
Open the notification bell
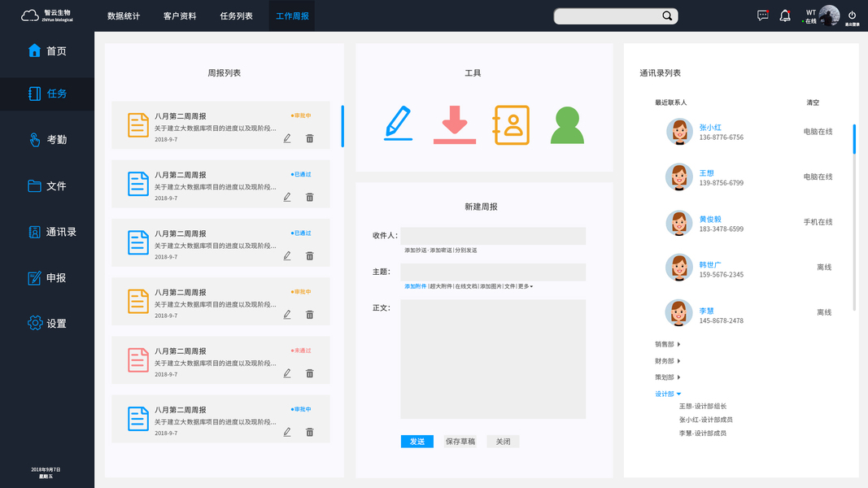(x=785, y=15)
